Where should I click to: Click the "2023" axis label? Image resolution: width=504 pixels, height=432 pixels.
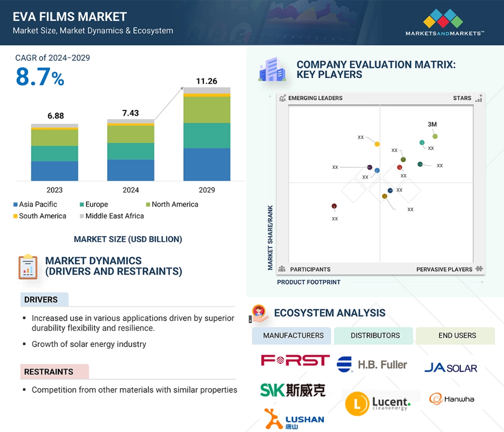pos(55,190)
